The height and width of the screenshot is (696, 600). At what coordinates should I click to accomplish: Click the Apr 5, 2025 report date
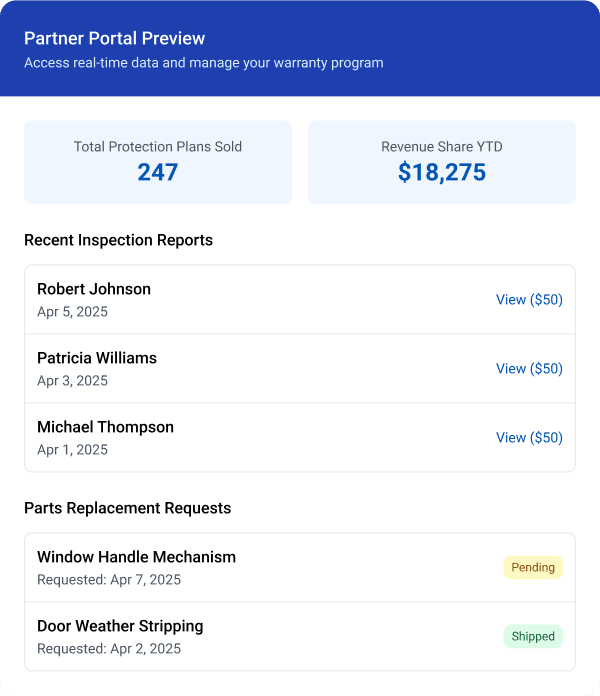coord(72,312)
